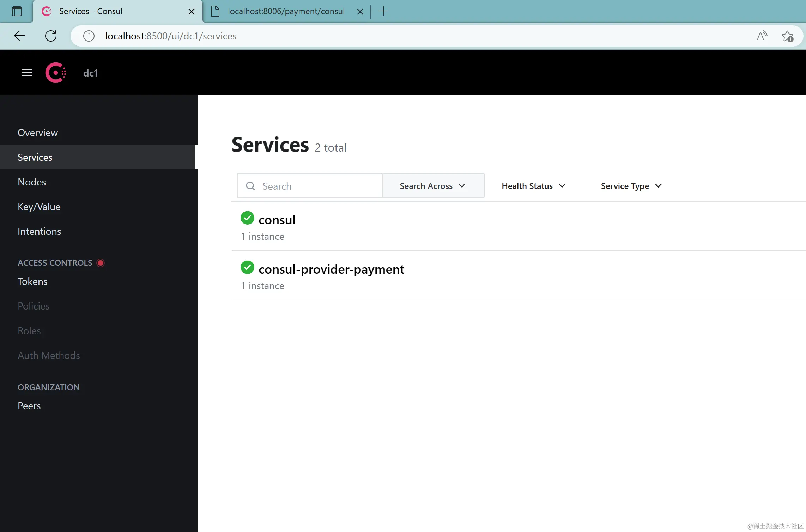Open a new browser tab
This screenshot has width=806, height=532.
(x=383, y=11)
